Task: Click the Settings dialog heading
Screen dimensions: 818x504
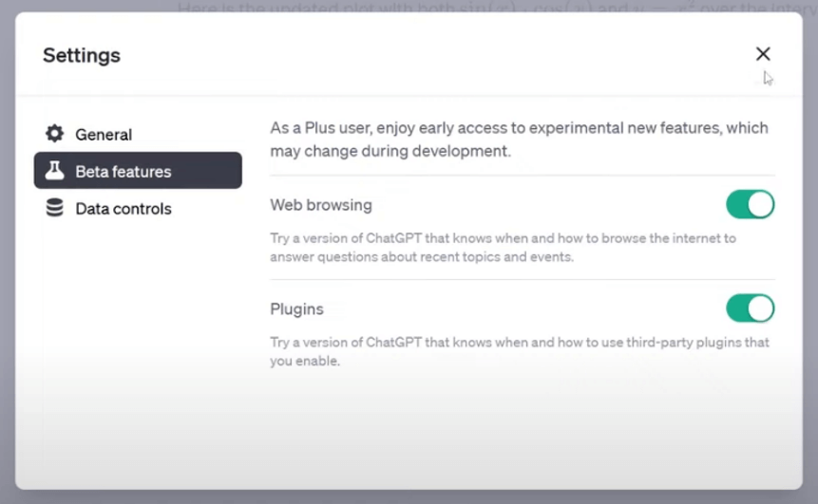Action: [82, 55]
